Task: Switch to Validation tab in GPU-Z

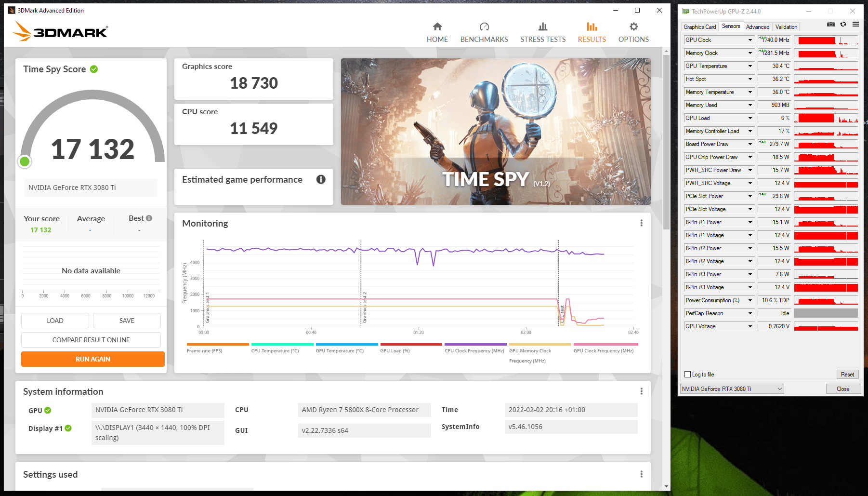Action: pyautogui.click(x=786, y=27)
